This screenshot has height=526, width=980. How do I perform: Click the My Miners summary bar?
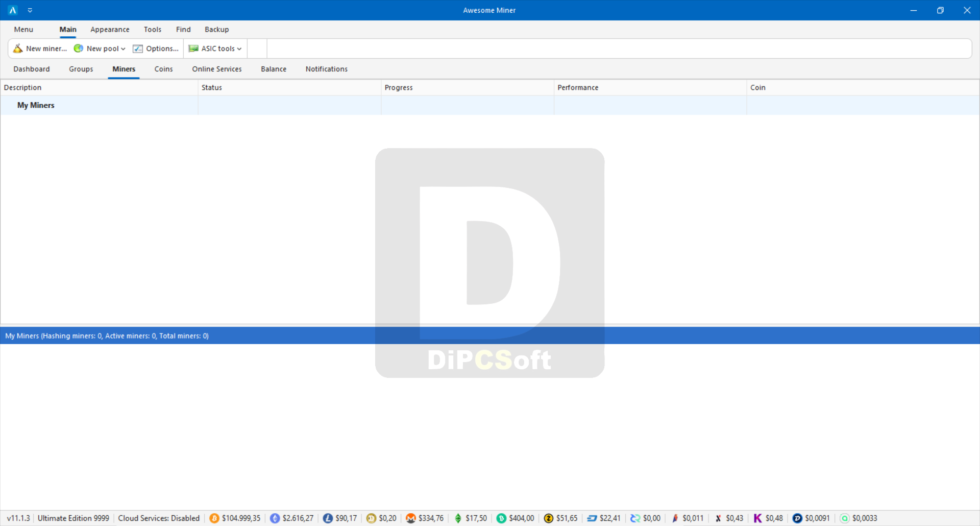pyautogui.click(x=489, y=336)
